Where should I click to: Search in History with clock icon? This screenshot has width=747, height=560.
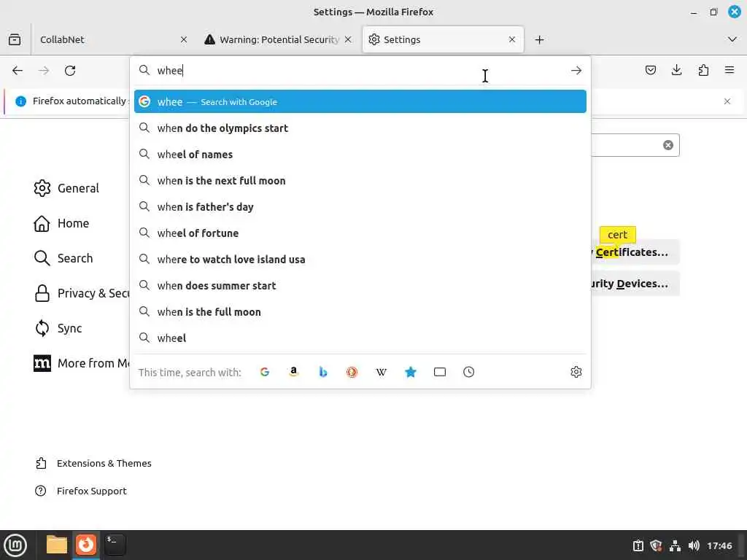pos(469,372)
